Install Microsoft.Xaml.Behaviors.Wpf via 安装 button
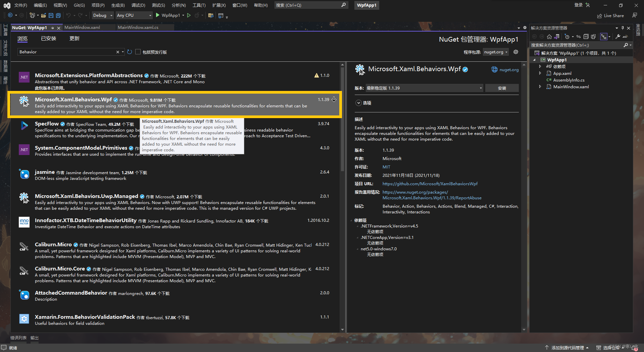This screenshot has width=644, height=352. (502, 88)
